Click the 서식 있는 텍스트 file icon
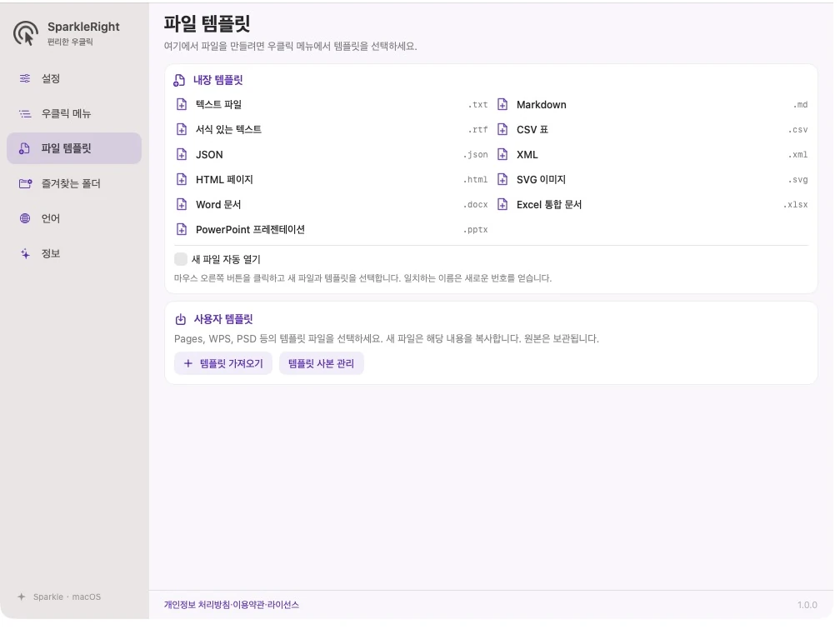The image size is (840, 629). [x=182, y=130]
